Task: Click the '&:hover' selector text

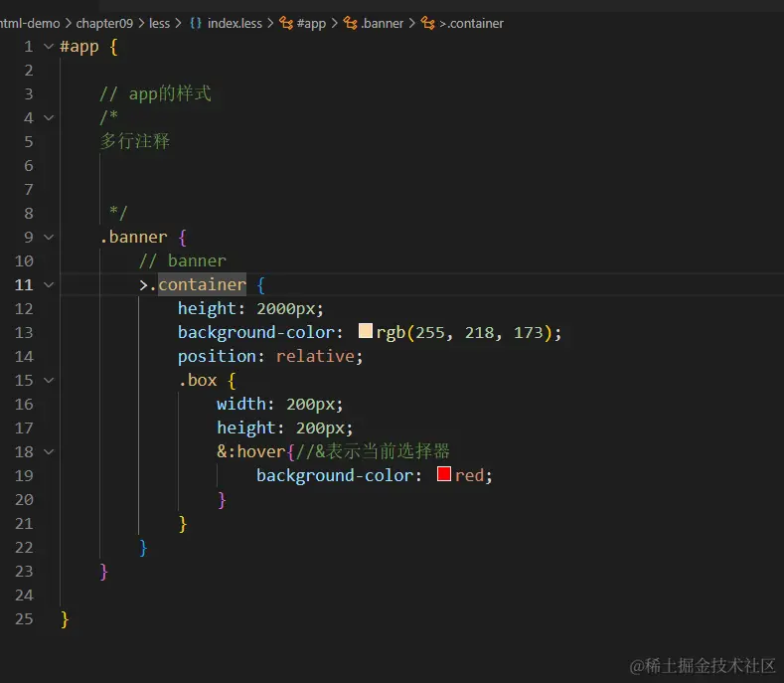Action: 251,451
